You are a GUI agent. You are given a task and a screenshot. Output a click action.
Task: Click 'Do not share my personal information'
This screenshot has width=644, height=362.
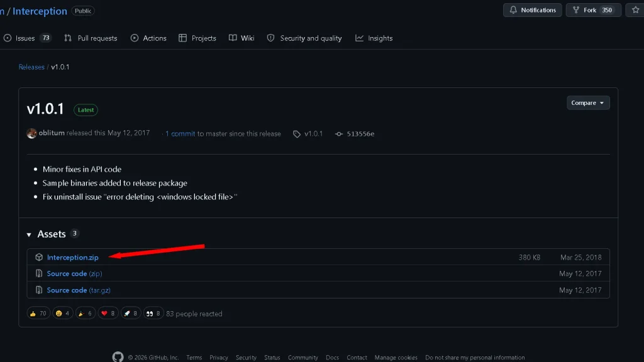coord(475,358)
